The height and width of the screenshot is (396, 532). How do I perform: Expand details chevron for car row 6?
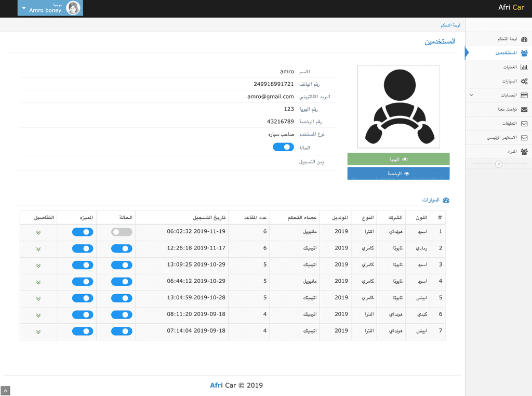(x=38, y=315)
